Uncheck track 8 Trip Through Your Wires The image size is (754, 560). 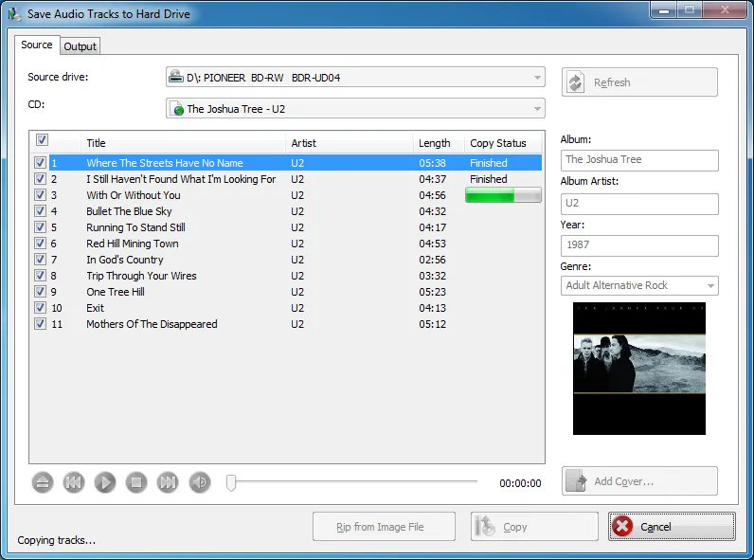pyautogui.click(x=41, y=276)
